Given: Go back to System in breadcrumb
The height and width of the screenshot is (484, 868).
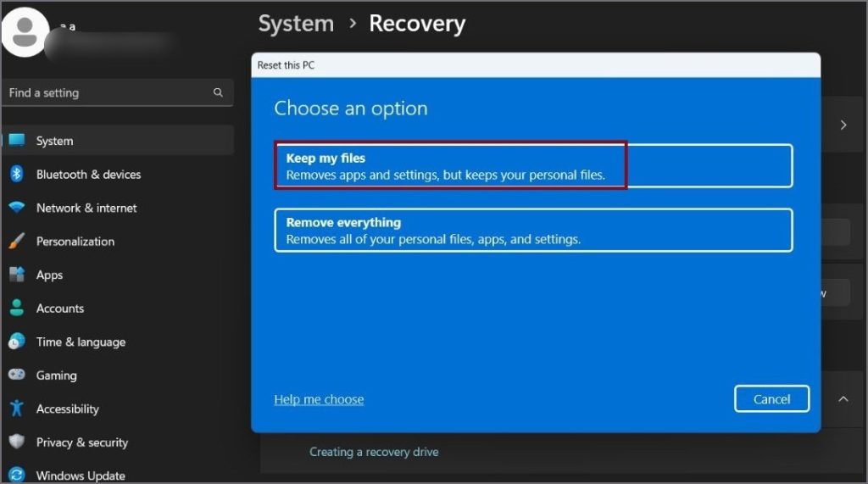Looking at the screenshot, I should click(296, 24).
